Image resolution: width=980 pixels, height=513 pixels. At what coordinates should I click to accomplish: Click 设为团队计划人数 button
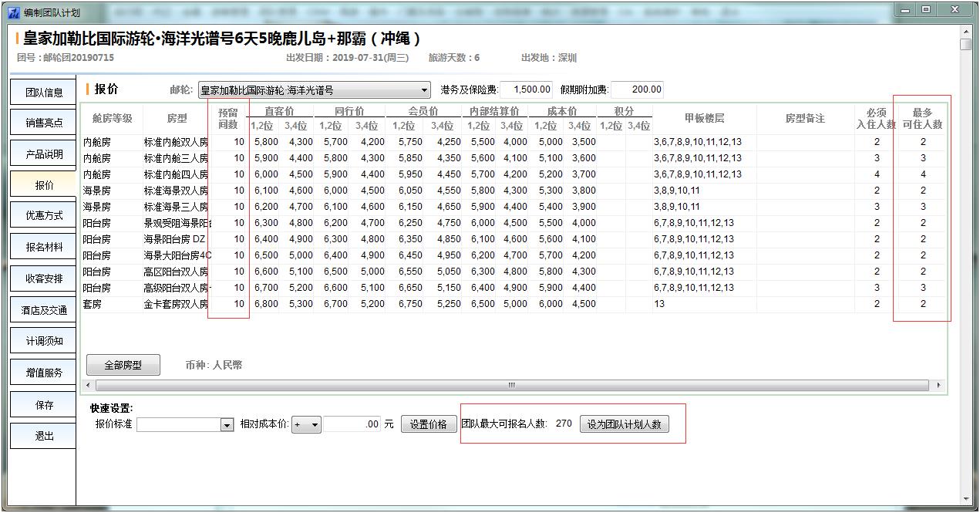click(x=624, y=424)
